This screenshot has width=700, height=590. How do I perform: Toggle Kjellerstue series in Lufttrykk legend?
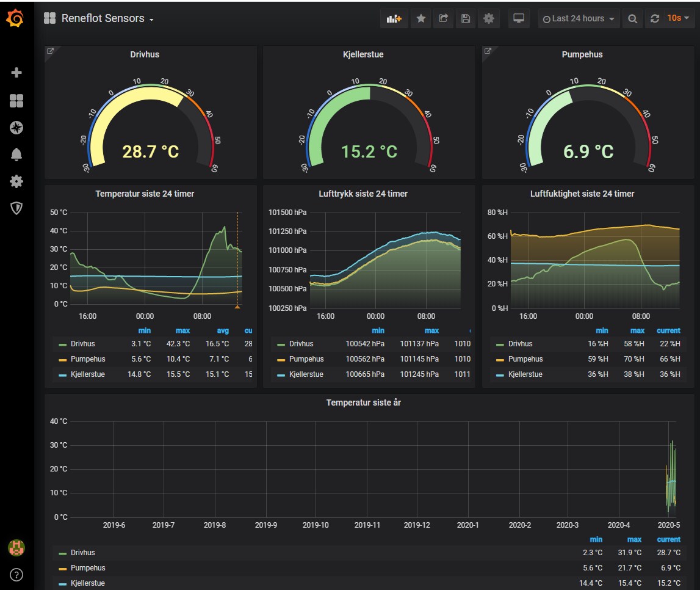(306, 374)
